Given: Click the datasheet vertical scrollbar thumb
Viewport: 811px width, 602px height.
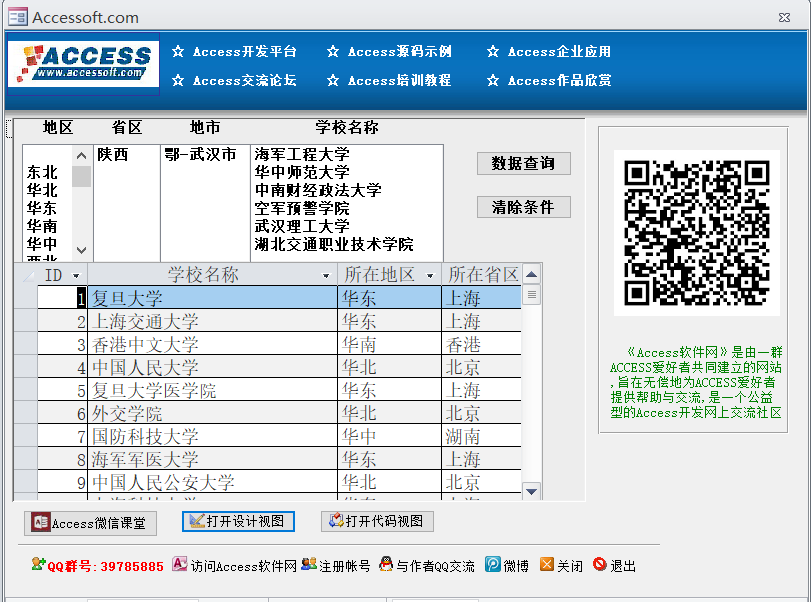Looking at the screenshot, I should (x=532, y=295).
